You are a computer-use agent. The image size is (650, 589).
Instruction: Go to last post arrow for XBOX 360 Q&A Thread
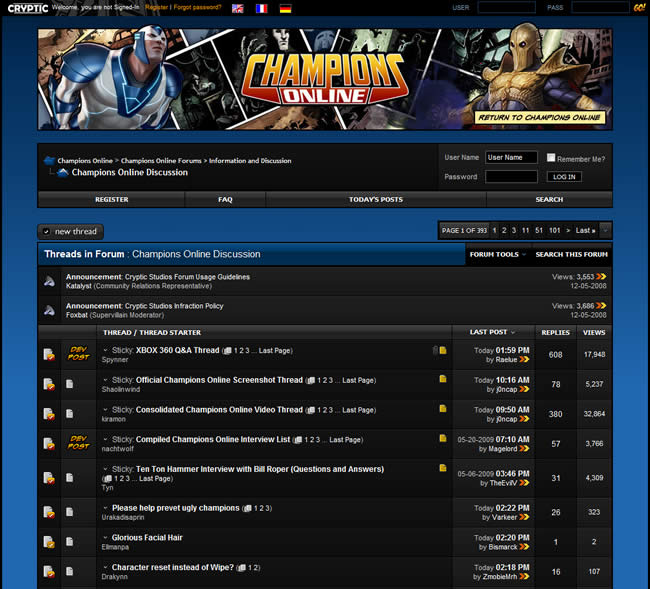[524, 360]
